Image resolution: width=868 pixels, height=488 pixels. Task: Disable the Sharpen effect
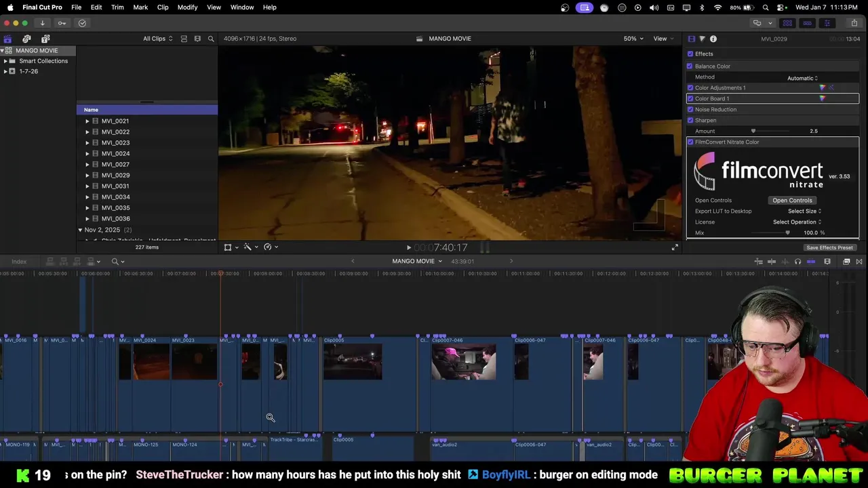pos(690,120)
